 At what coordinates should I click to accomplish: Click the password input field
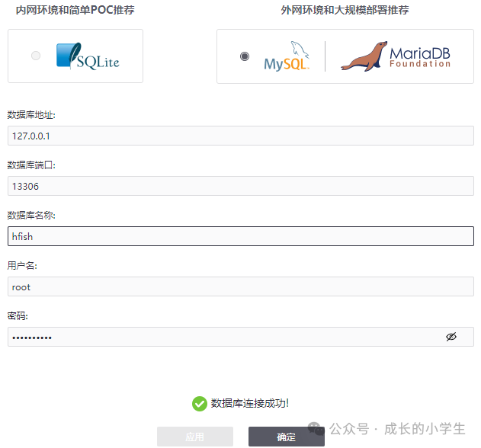pyautogui.click(x=241, y=337)
